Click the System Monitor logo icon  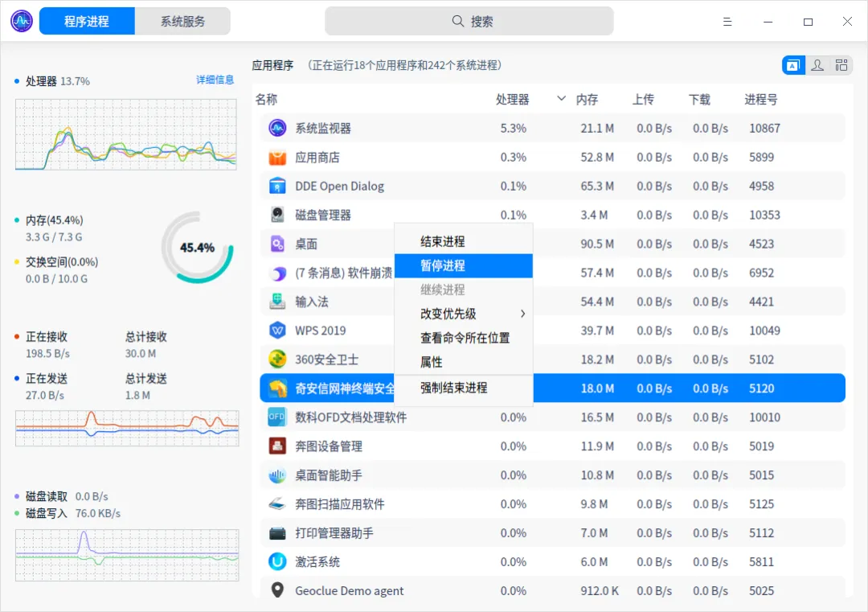22,21
